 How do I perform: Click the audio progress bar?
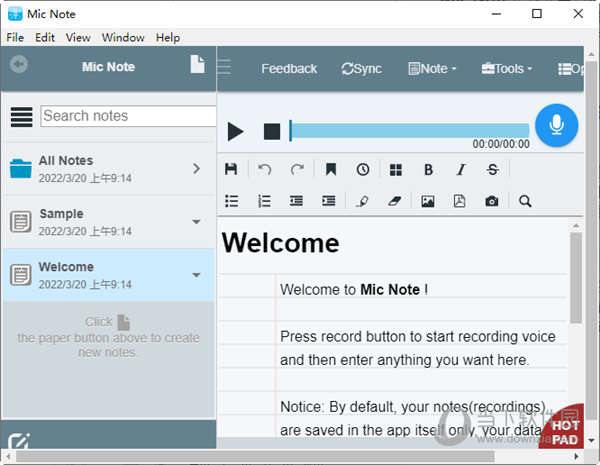409,131
